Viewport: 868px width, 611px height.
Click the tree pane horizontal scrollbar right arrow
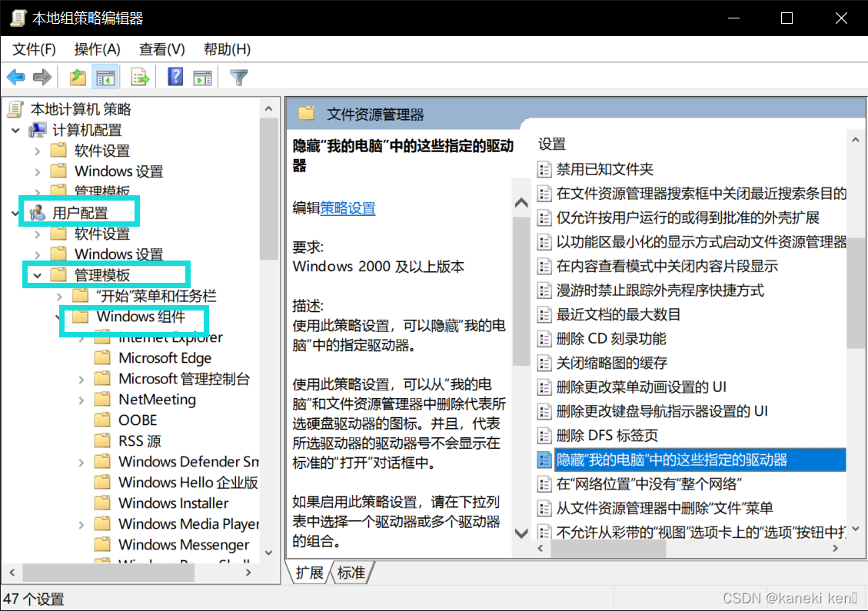(x=248, y=573)
